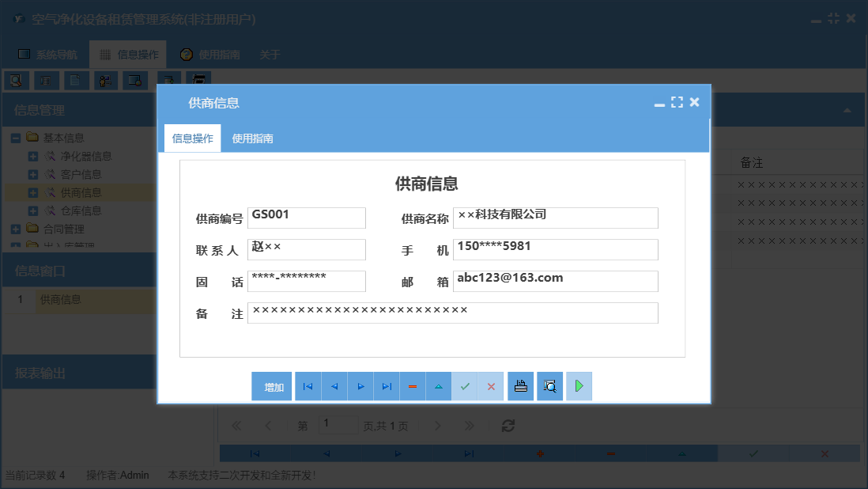The height and width of the screenshot is (489, 868).
Task: Confirm changes with the green check mark
Action: pyautogui.click(x=465, y=386)
